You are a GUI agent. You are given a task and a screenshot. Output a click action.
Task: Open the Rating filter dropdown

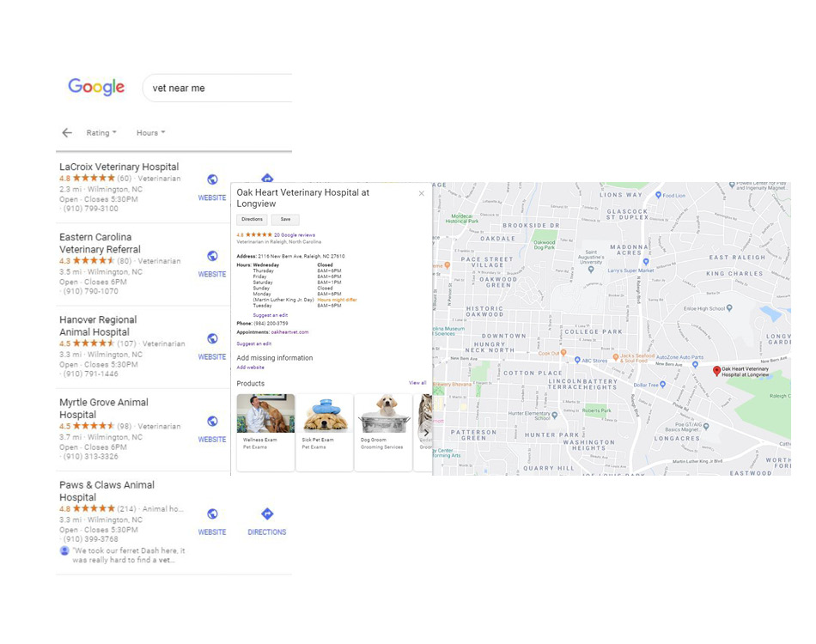(x=101, y=132)
